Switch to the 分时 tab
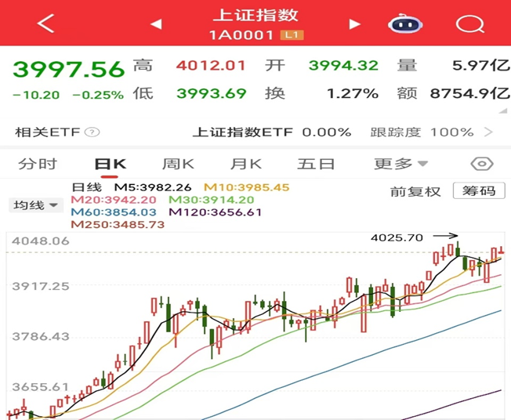511x420 pixels. click(38, 164)
